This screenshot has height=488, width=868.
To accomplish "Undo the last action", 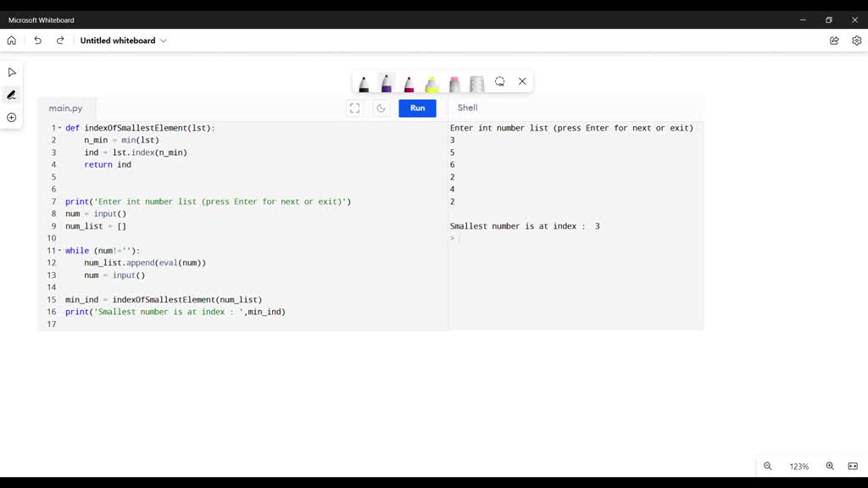I will [x=37, y=41].
